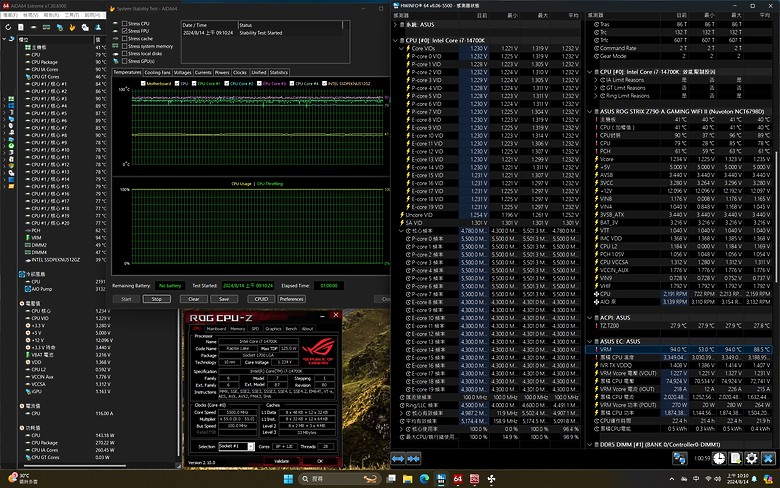780x488 pixels.
Task: Open Microsoft Edge from the taskbar
Action: pos(424,479)
